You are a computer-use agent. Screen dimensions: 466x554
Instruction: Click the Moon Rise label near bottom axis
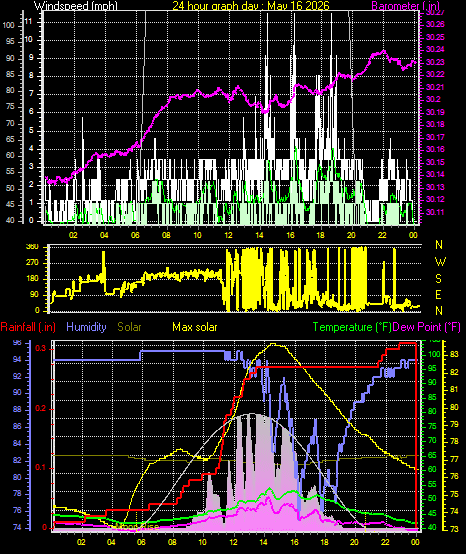[x=138, y=527]
